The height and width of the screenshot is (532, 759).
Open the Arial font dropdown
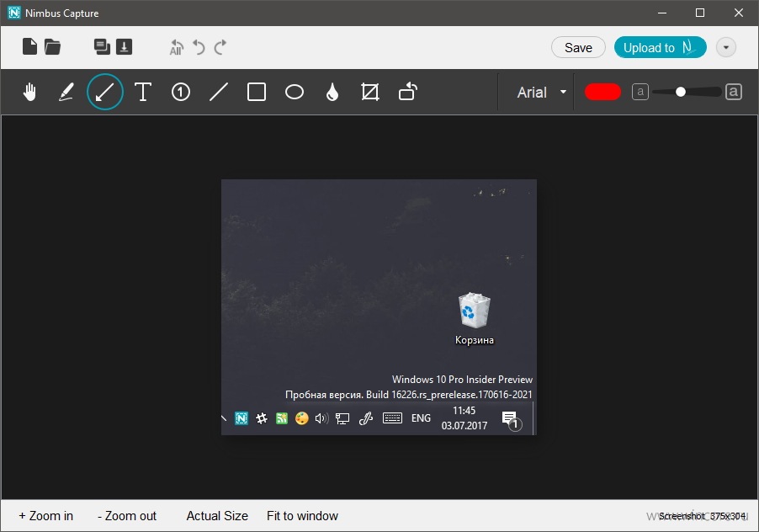point(542,92)
